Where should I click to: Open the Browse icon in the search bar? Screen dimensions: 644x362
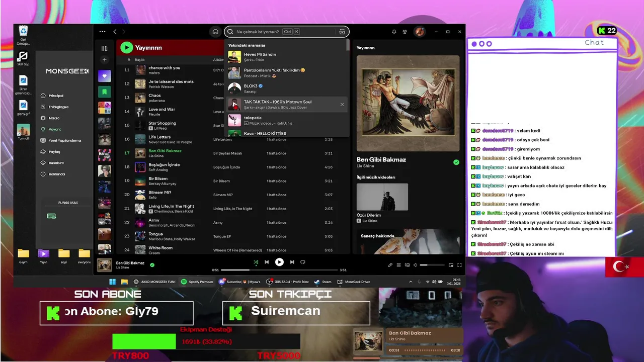coord(342,32)
